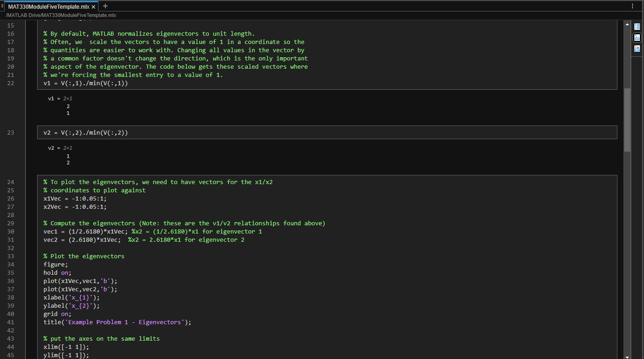
Task: Click line number 23 in the gutter
Action: [11, 133]
